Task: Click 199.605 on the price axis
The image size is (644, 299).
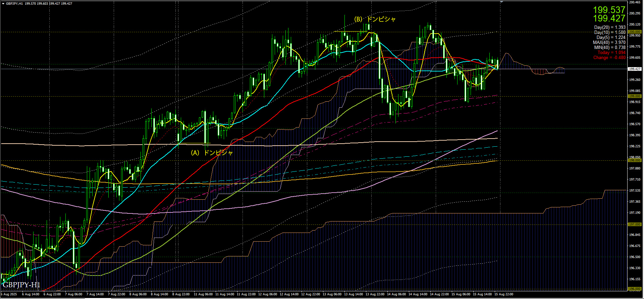Action: pos(635,58)
